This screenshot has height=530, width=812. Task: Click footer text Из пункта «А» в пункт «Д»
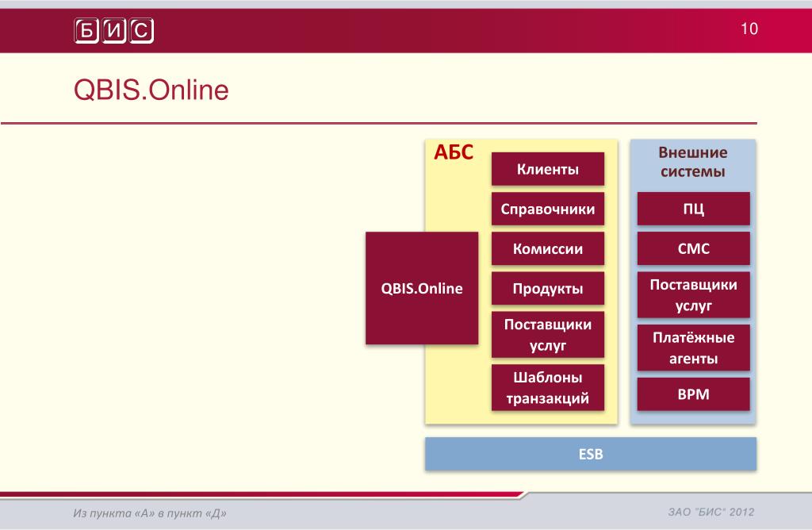pyautogui.click(x=150, y=513)
